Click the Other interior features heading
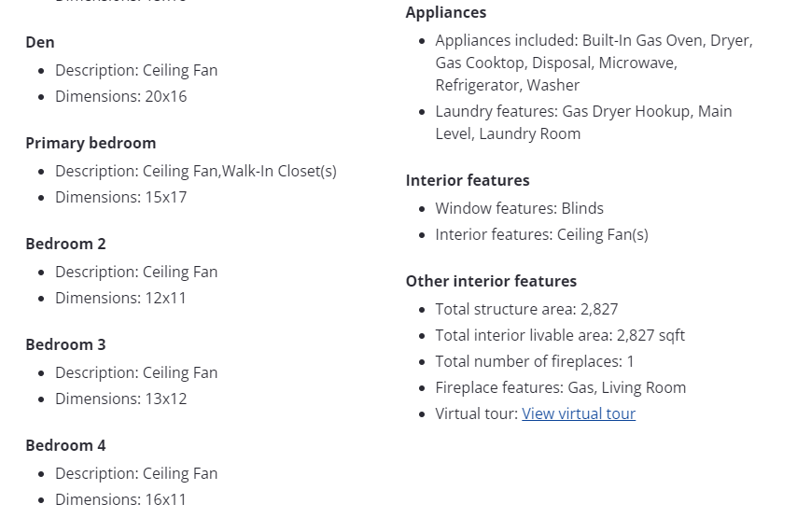Viewport: 797px width, 532px height. 491,281
